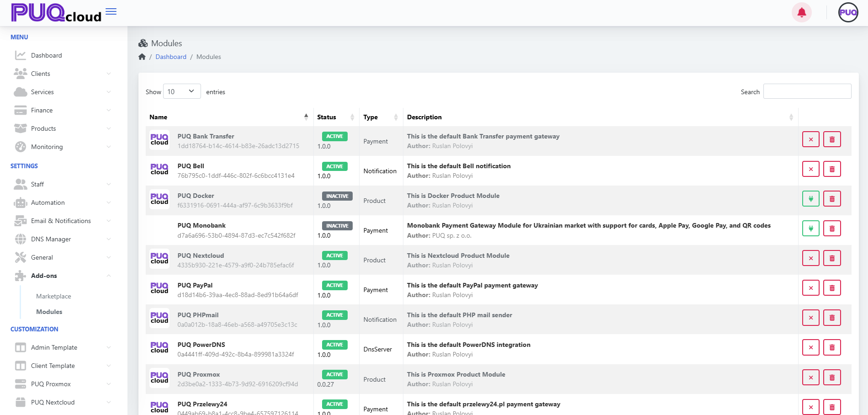Viewport: 868px width, 415px height.
Task: Deactivate the PUQ PayPal module
Action: coord(810,288)
